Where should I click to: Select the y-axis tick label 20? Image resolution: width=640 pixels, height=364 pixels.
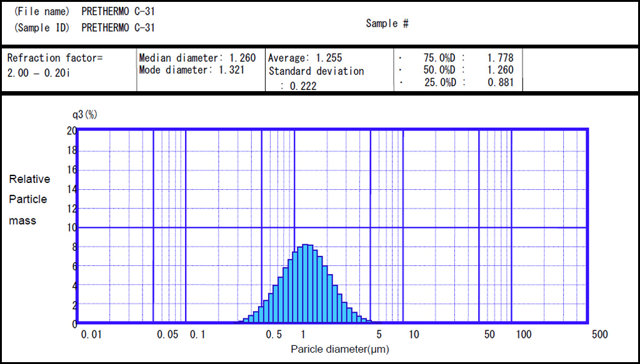[x=71, y=130]
